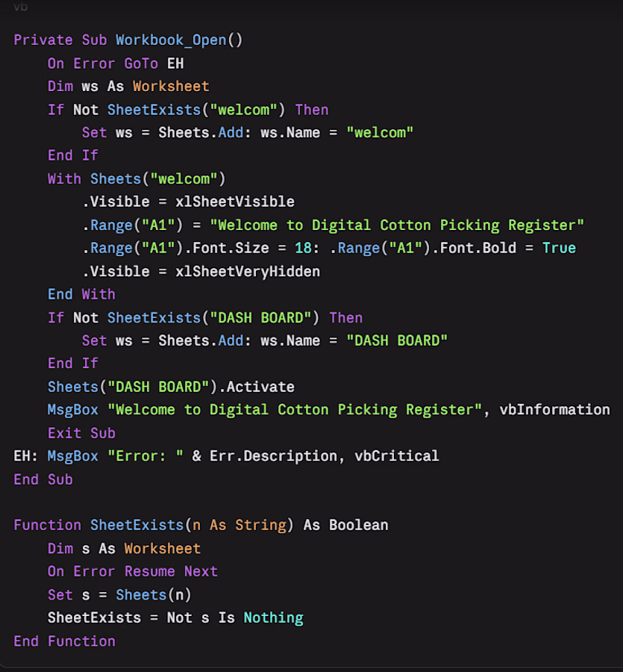Click the vbCritical constant
This screenshot has height=672, width=623.
click(396, 456)
